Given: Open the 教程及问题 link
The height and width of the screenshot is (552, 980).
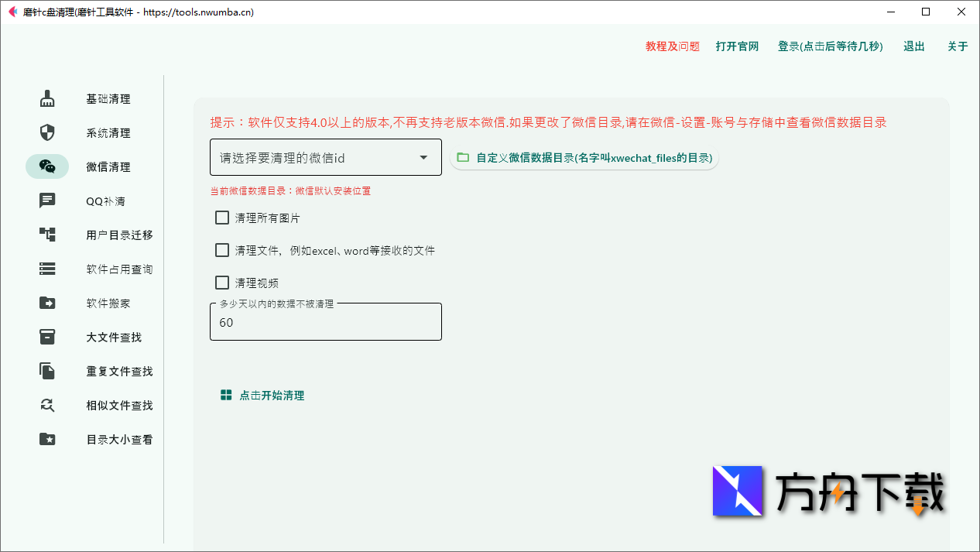Looking at the screenshot, I should pos(670,46).
